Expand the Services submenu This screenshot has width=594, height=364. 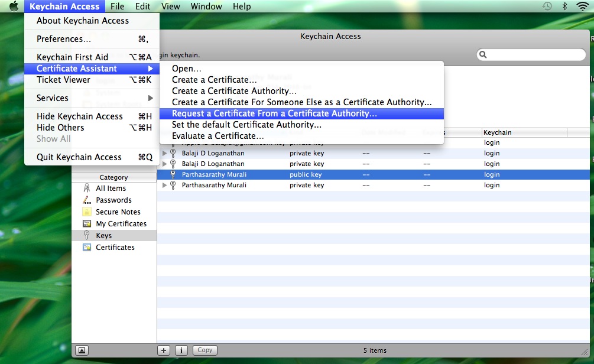pyautogui.click(x=92, y=98)
